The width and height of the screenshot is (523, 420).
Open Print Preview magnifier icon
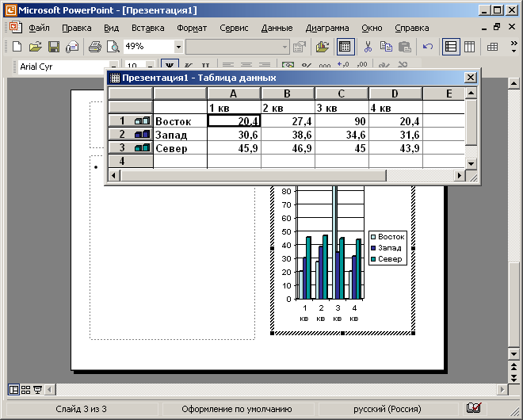coord(113,47)
